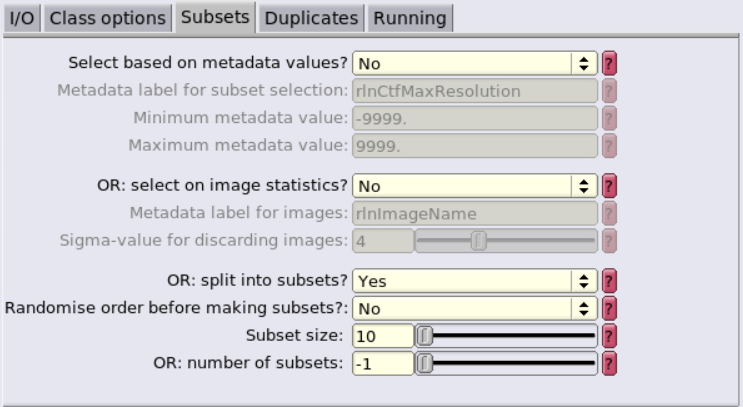
Task: Switch to the Class options tab
Action: click(x=108, y=18)
